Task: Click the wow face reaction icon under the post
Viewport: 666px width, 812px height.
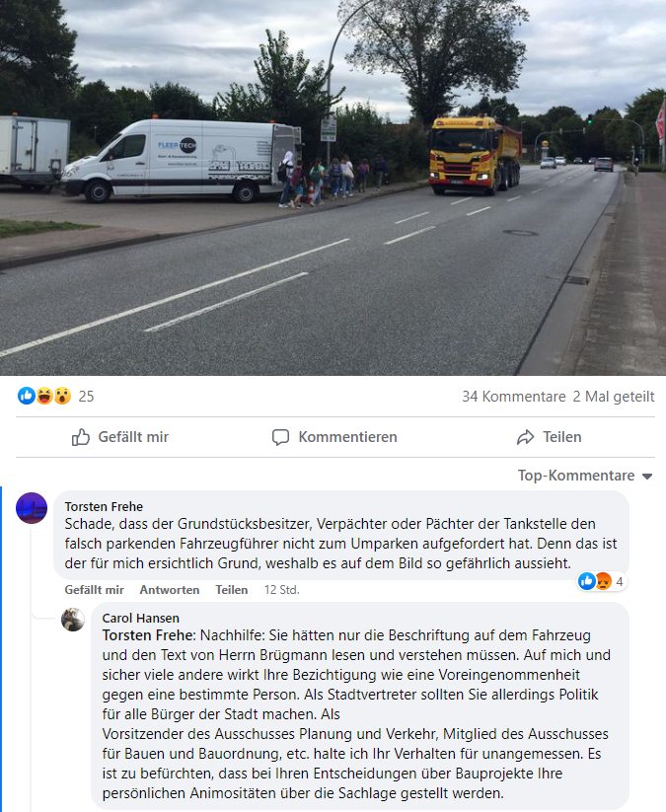Action: pyautogui.click(x=62, y=397)
